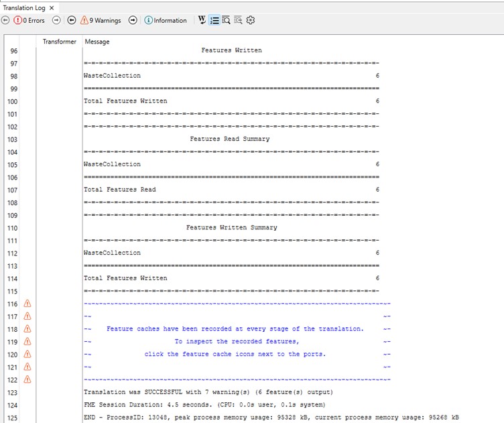The width and height of the screenshot is (504, 423).
Task: Go to previous error arrow
Action: click(5, 21)
